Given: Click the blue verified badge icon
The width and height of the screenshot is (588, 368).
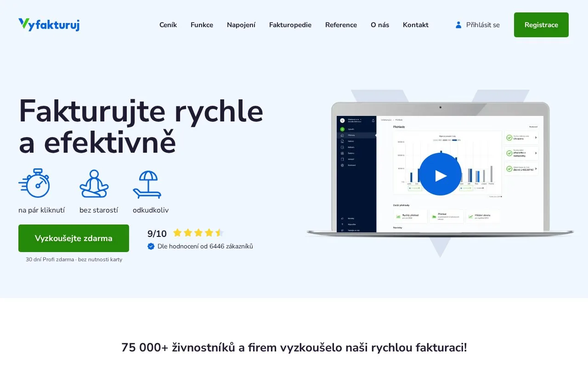Looking at the screenshot, I should coord(151,246).
